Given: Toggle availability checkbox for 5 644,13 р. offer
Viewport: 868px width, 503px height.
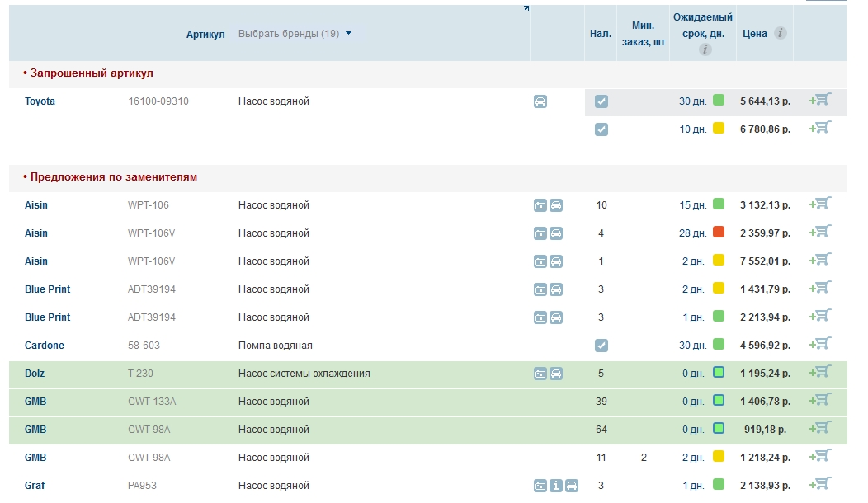Looking at the screenshot, I should (x=601, y=101).
